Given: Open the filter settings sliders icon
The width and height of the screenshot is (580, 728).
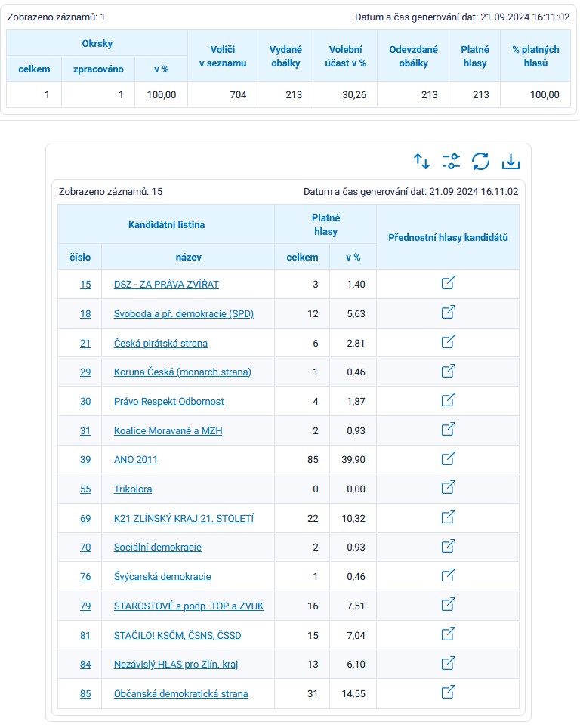Looking at the screenshot, I should (451, 161).
